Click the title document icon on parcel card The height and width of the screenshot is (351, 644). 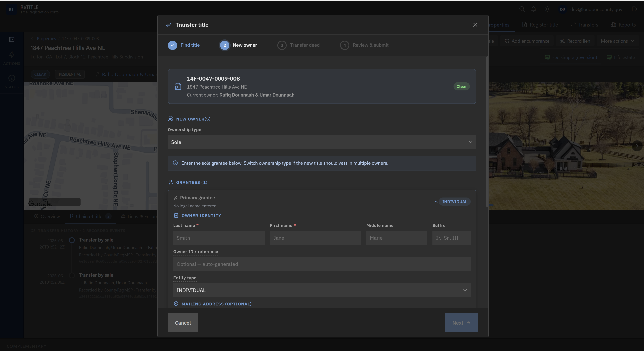tap(178, 87)
